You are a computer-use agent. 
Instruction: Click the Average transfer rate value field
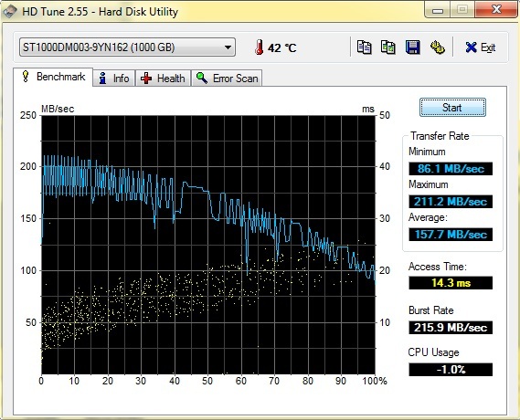pyautogui.click(x=451, y=235)
